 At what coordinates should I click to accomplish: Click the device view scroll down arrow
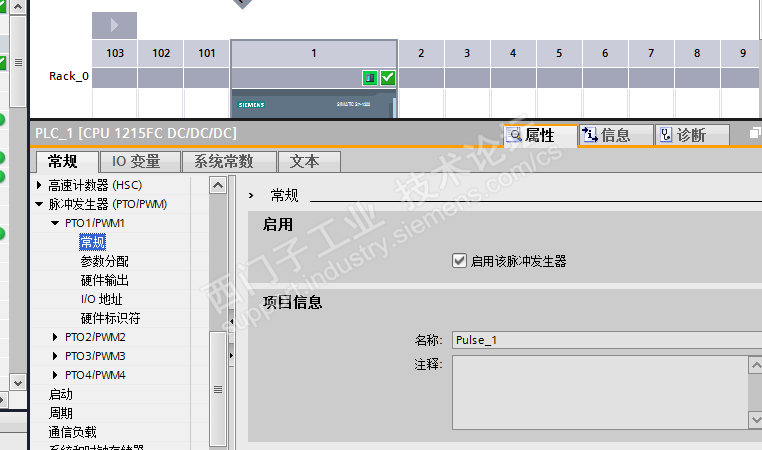point(18,383)
